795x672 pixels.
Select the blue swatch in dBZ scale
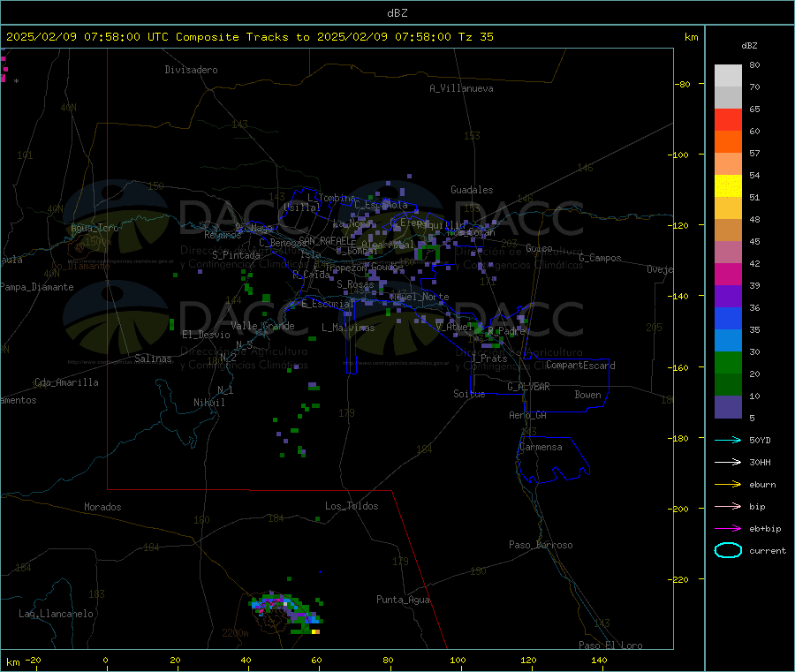click(728, 318)
